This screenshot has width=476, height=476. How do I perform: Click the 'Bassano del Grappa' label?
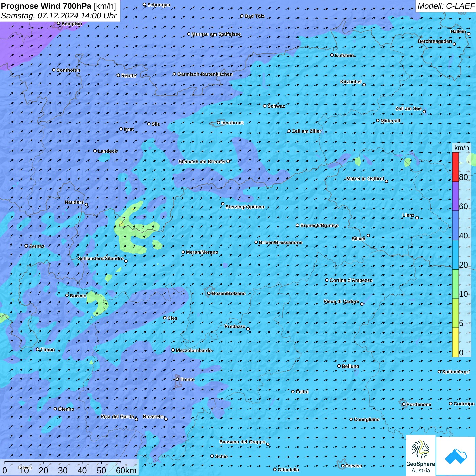[x=242, y=442]
